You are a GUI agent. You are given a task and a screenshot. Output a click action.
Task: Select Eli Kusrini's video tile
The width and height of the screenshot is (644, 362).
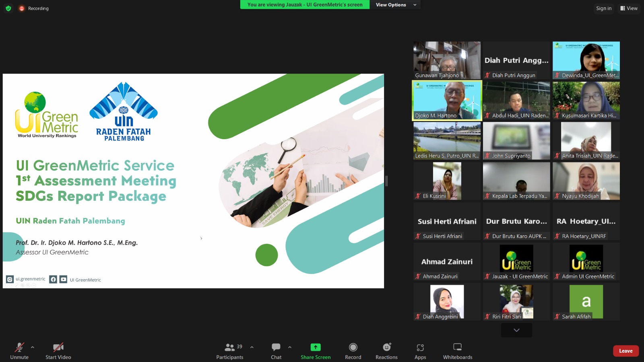click(x=447, y=181)
